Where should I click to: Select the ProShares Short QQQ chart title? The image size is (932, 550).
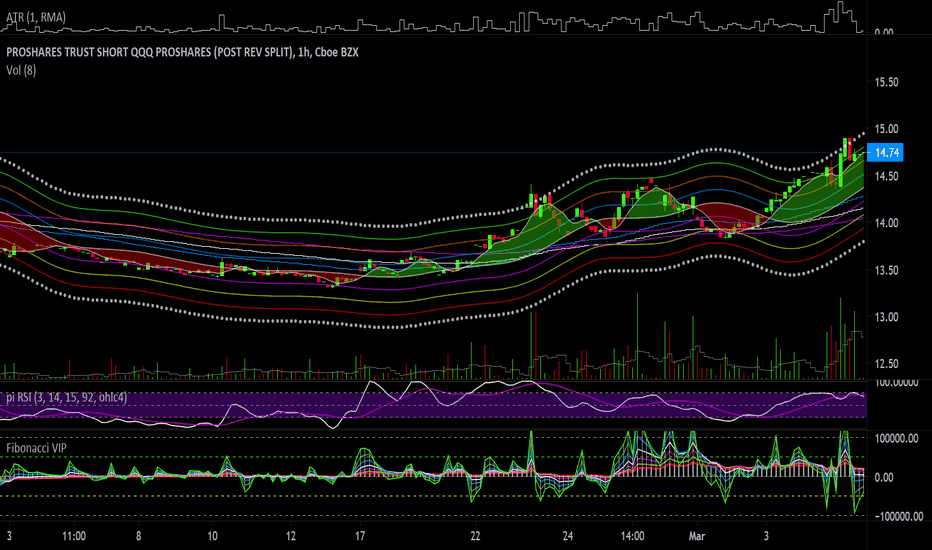click(182, 52)
